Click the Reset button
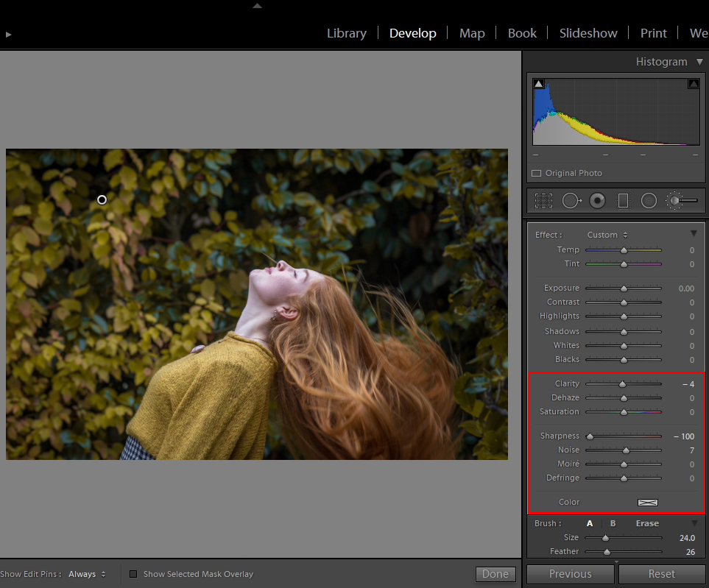 pyautogui.click(x=662, y=574)
